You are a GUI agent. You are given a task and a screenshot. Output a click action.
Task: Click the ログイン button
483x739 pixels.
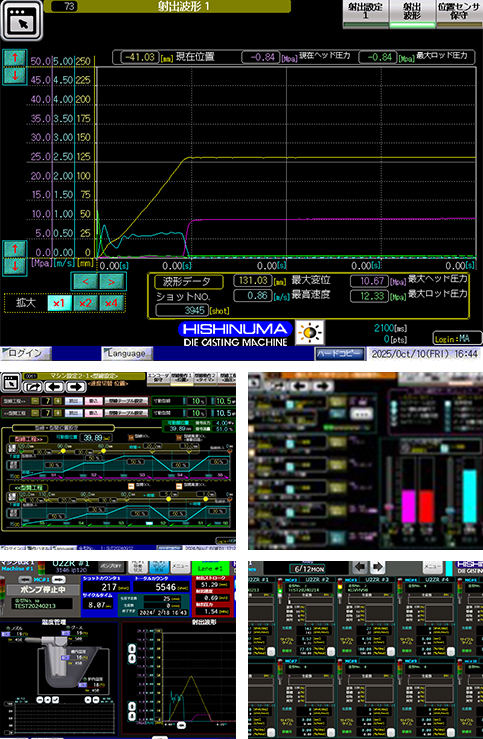pyautogui.click(x=26, y=353)
